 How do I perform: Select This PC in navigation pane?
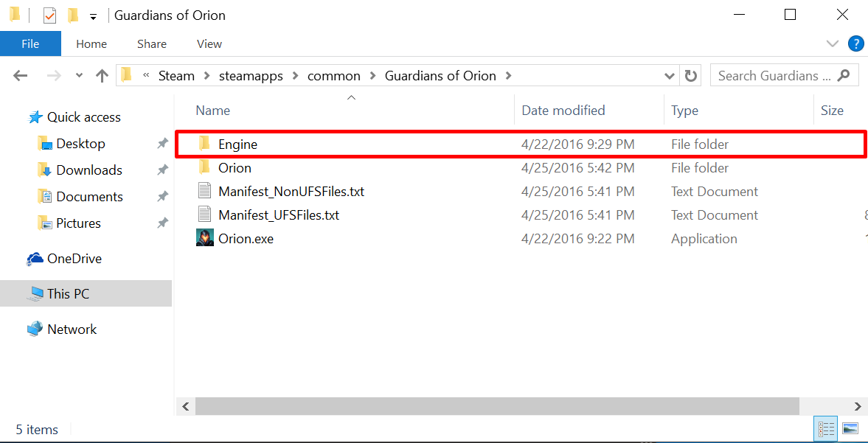click(x=86, y=293)
